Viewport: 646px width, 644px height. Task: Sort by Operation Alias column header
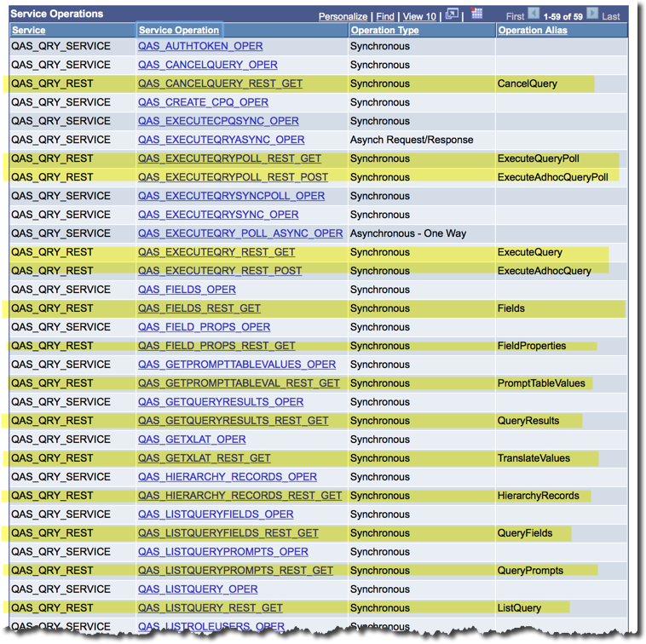(533, 30)
